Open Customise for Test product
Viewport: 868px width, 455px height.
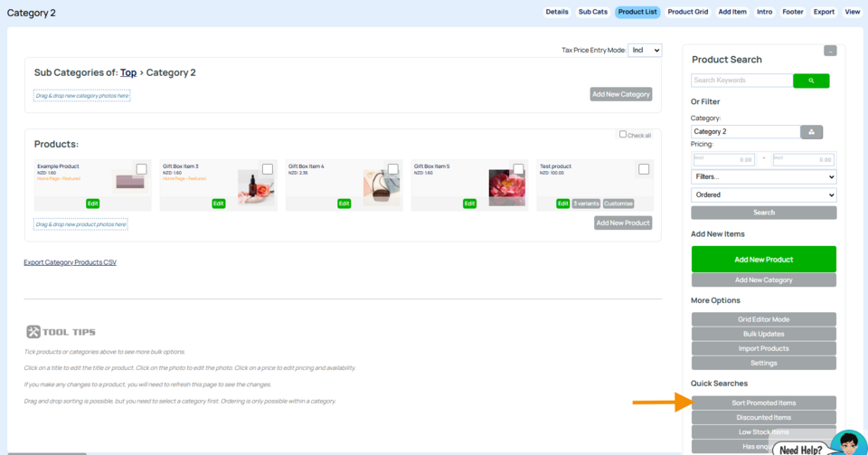click(x=618, y=204)
